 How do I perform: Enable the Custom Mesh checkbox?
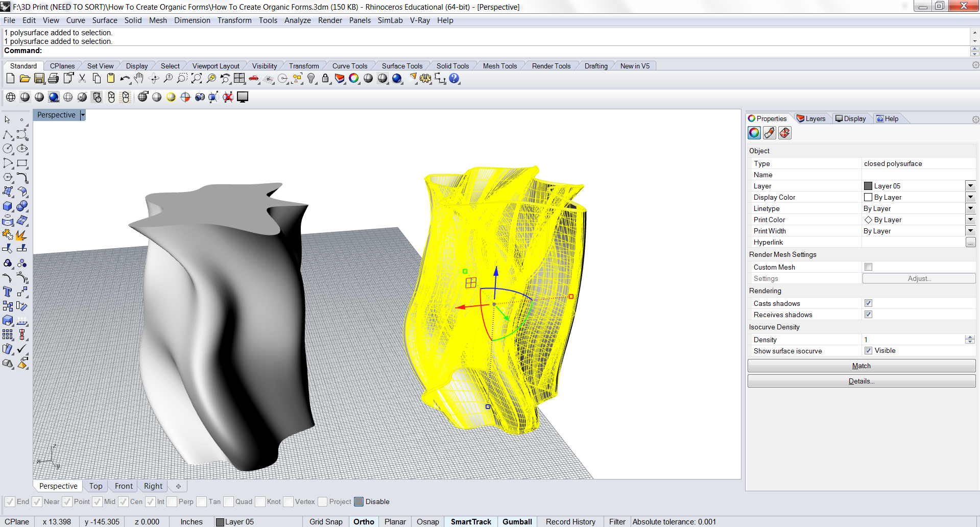(x=868, y=267)
